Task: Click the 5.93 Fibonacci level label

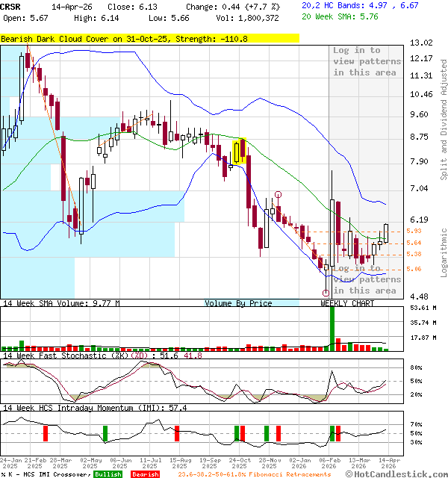Action: click(414, 231)
